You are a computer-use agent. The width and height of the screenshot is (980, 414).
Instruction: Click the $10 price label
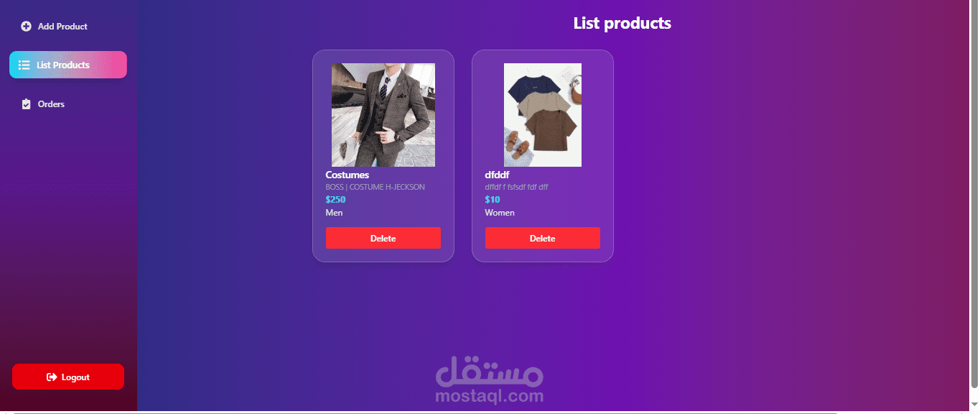tap(493, 200)
